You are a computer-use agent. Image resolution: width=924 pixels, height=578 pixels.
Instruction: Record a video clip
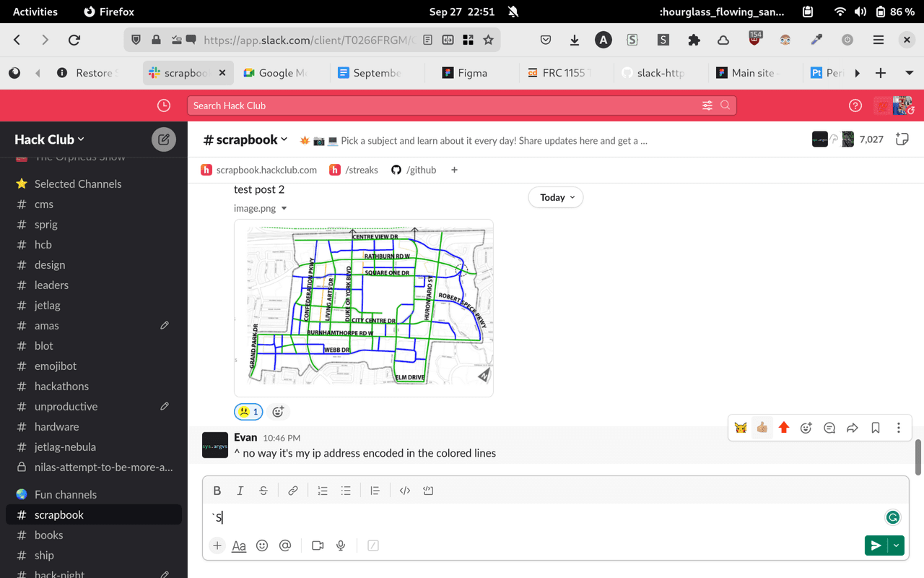(x=318, y=545)
